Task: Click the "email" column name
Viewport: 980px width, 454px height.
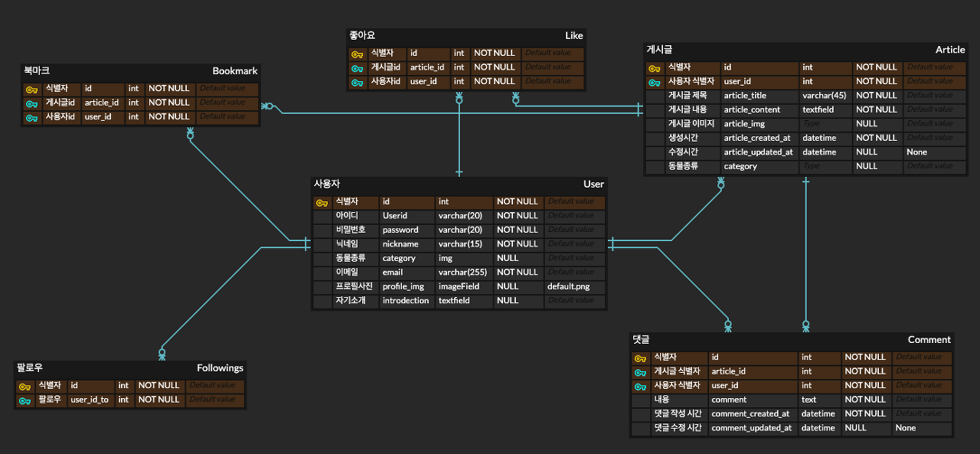Action: pyautogui.click(x=393, y=273)
